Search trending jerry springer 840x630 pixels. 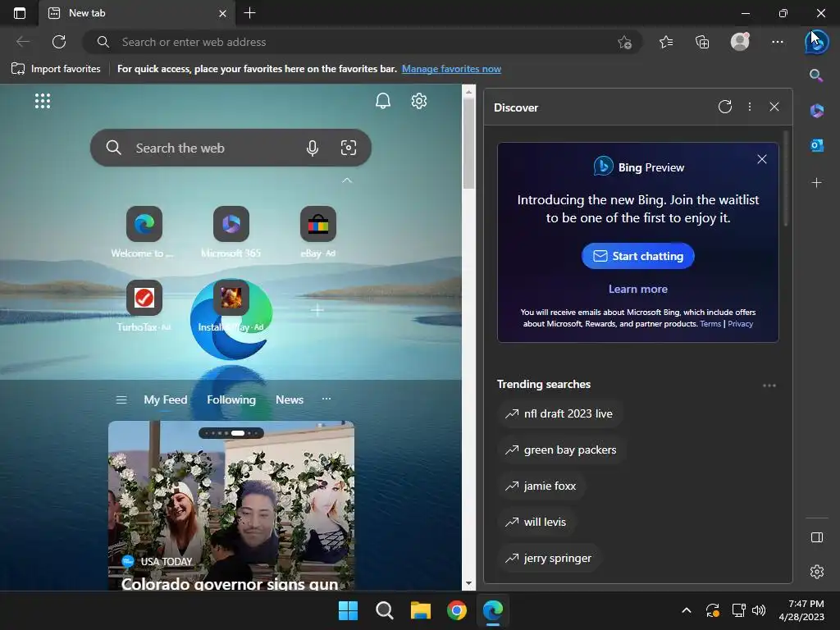550,558
